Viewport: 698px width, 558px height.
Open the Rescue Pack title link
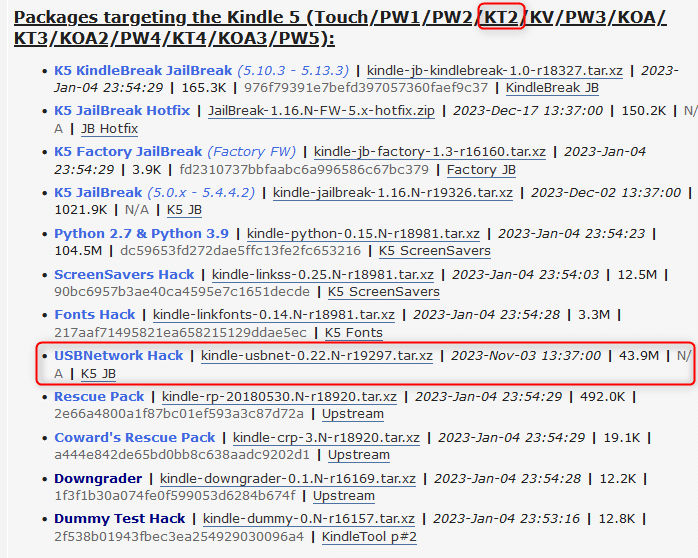pos(99,396)
